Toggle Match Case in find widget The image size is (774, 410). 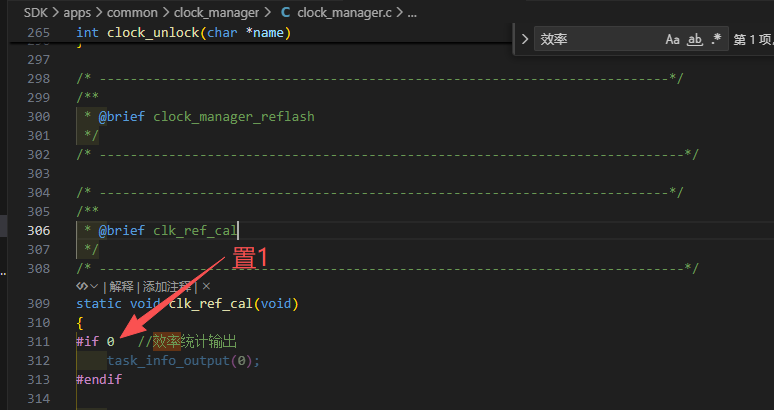672,39
